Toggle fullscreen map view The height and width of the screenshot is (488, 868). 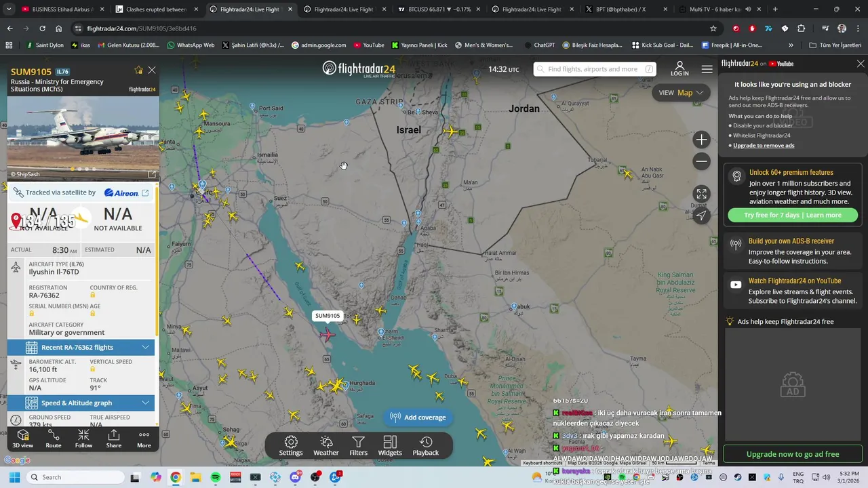(x=702, y=194)
